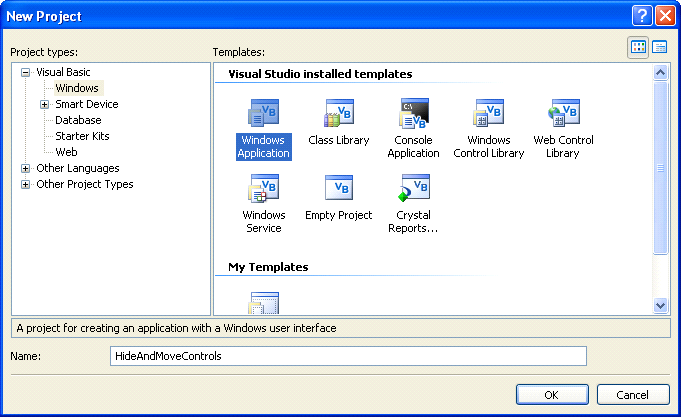Click OK to create the project
Screen dimensions: 681x417
click(x=552, y=395)
